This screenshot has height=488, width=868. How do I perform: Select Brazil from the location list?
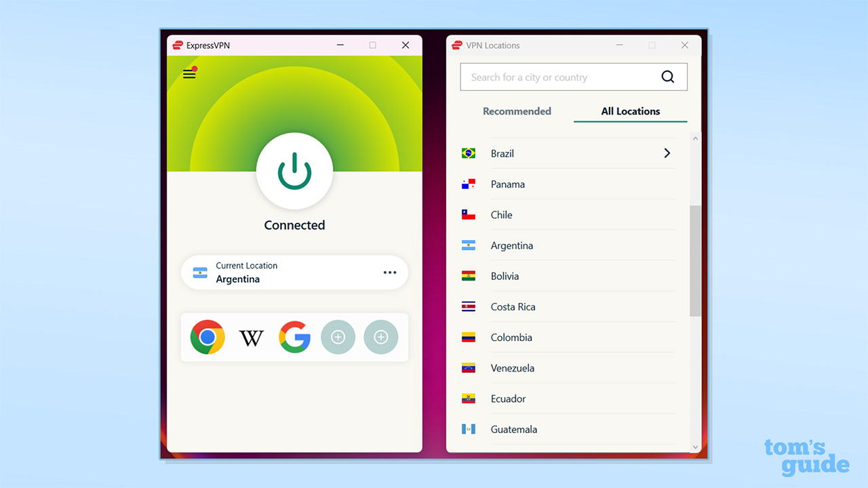coord(568,153)
